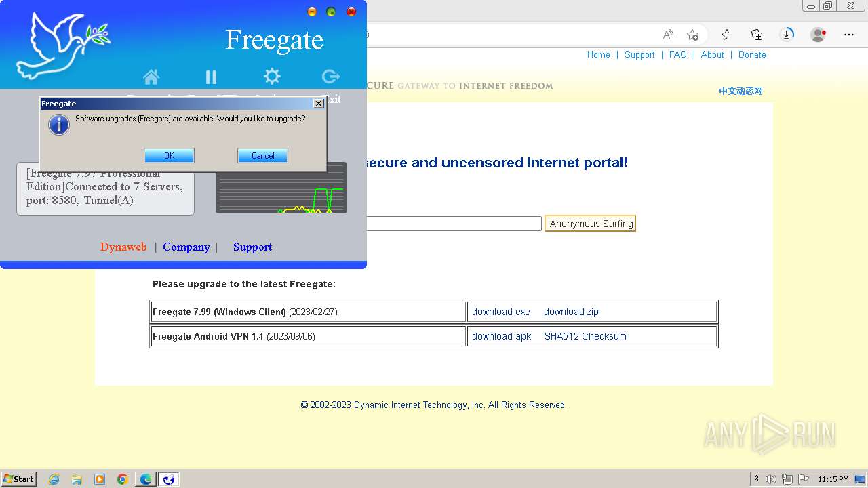Open Freegate home icon
868x488 pixels.
(x=151, y=77)
